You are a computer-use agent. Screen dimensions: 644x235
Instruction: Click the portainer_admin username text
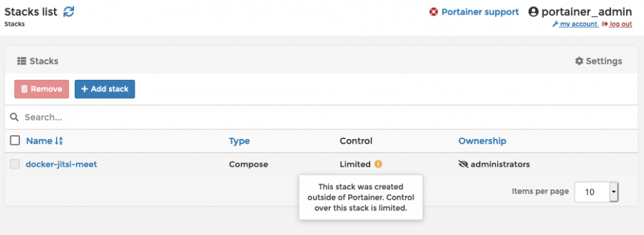[x=587, y=12]
